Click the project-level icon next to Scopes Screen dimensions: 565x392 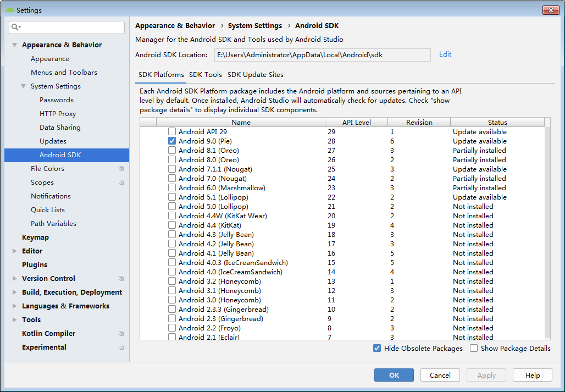coord(121,183)
